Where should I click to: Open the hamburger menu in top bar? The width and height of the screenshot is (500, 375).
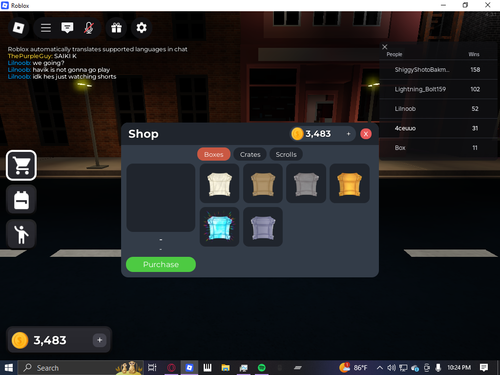click(46, 28)
